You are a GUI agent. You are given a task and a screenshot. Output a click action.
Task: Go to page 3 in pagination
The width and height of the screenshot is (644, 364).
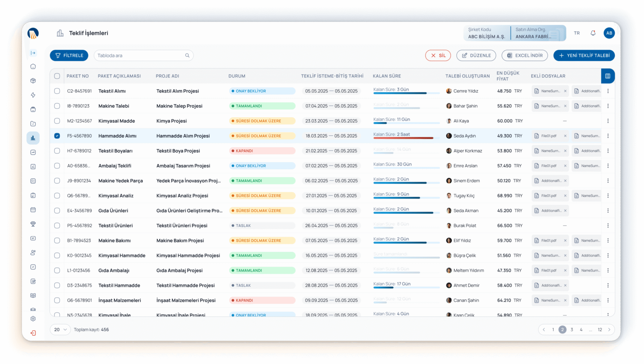pos(572,329)
